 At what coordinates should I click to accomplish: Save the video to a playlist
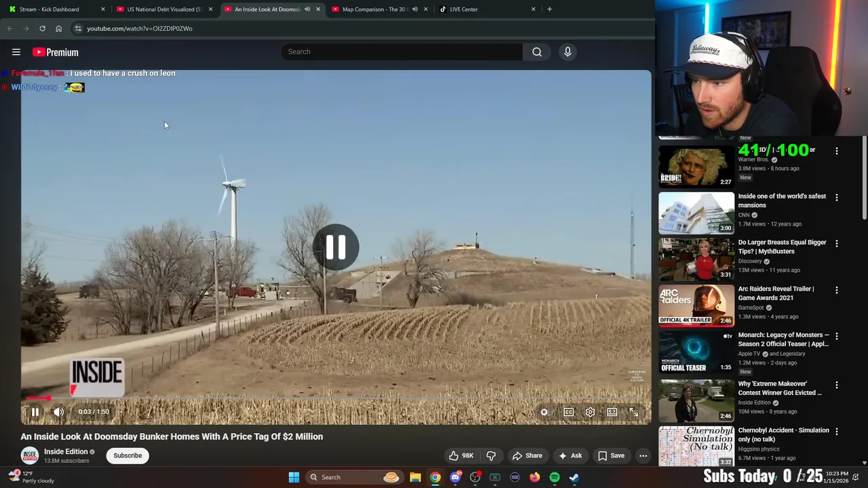pos(611,455)
